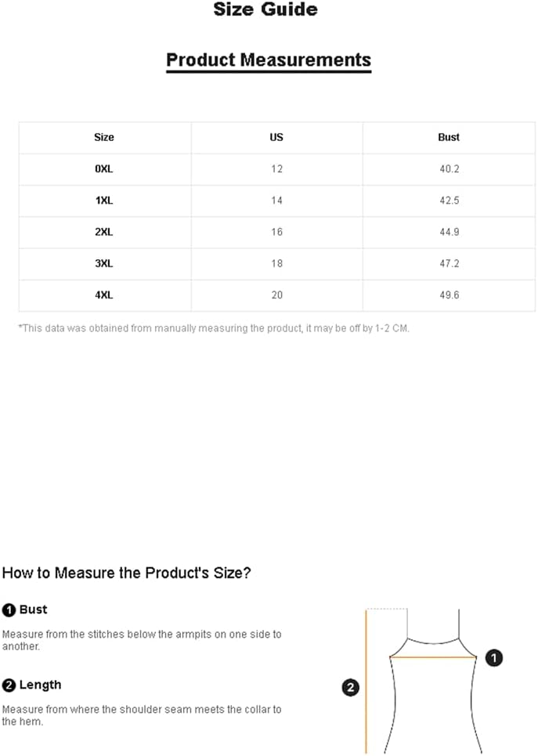Click the circled 2 marker beside length line
The height and width of the screenshot is (756, 538).
pos(351,687)
